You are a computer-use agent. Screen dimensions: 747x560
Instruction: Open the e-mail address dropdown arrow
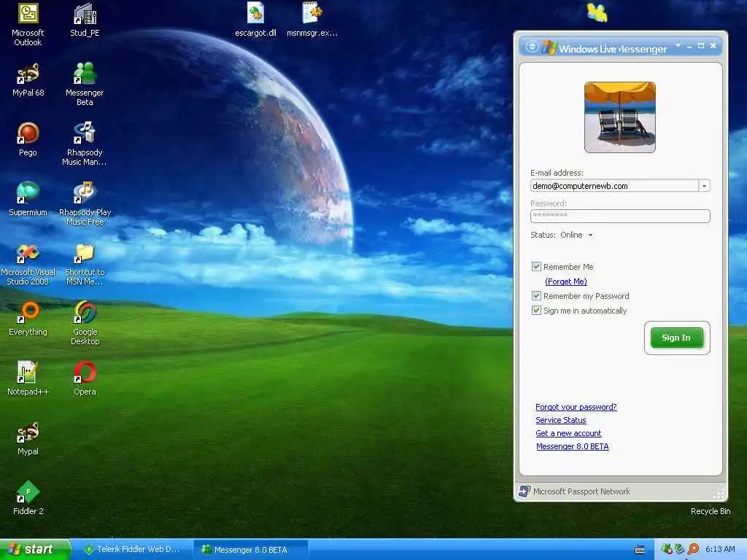[704, 186]
